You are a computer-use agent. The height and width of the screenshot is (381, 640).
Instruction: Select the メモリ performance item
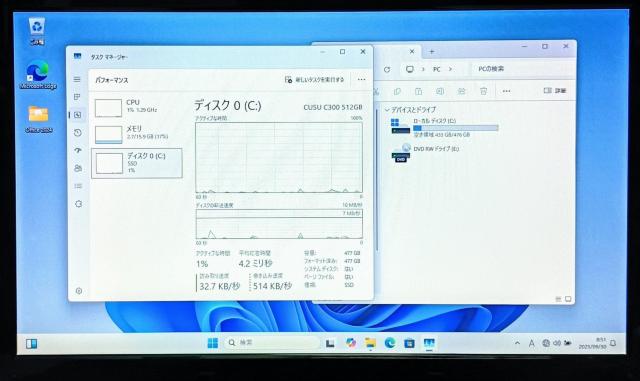[137, 134]
